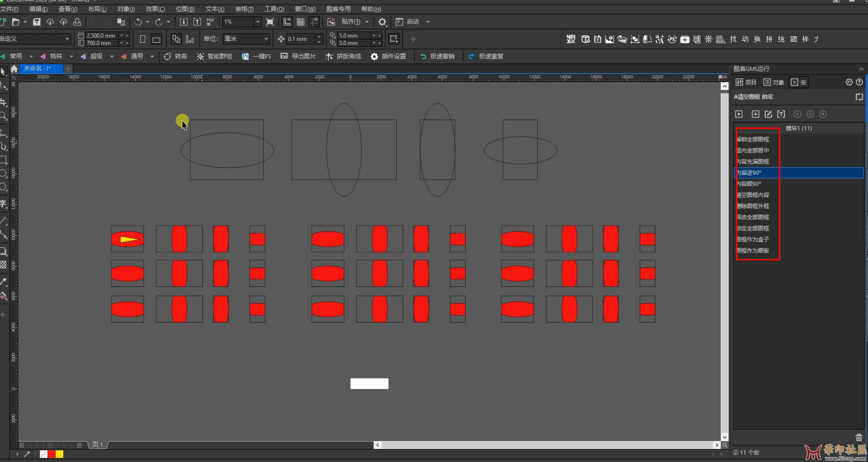Click the 极速撤销 fast undo button
This screenshot has height=462, width=868.
437,57
